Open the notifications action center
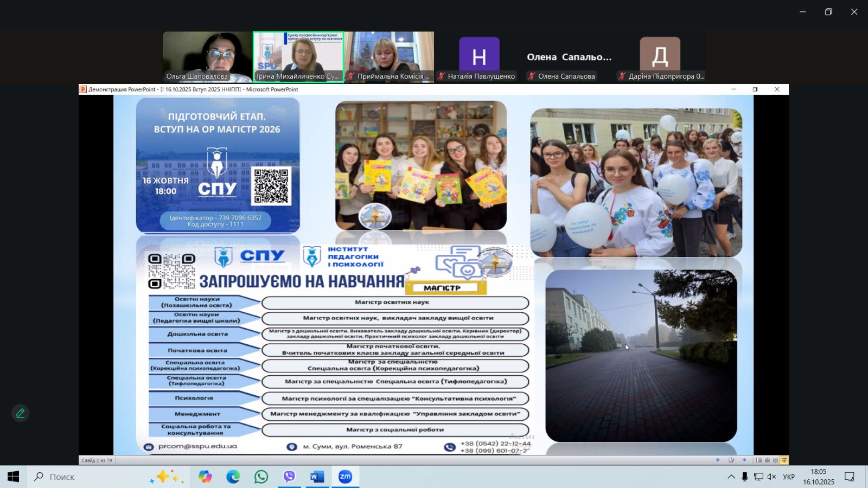Image resolution: width=868 pixels, height=488 pixels. click(x=849, y=477)
